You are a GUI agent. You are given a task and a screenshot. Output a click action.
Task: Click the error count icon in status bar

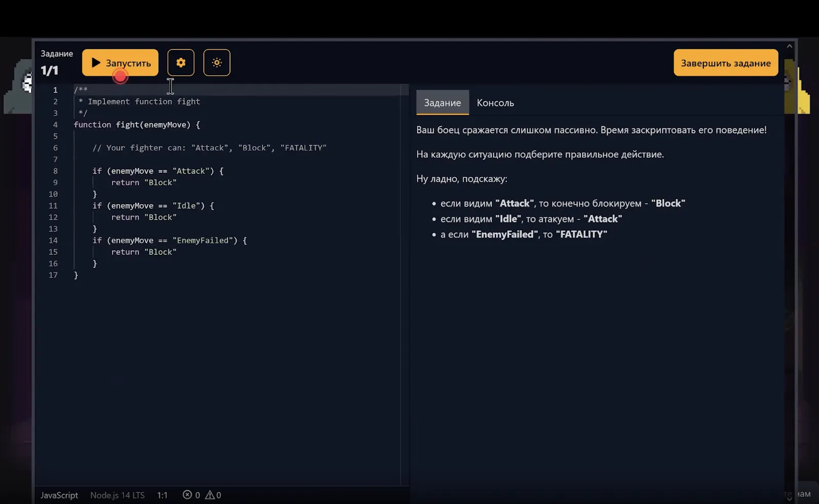pos(187,495)
